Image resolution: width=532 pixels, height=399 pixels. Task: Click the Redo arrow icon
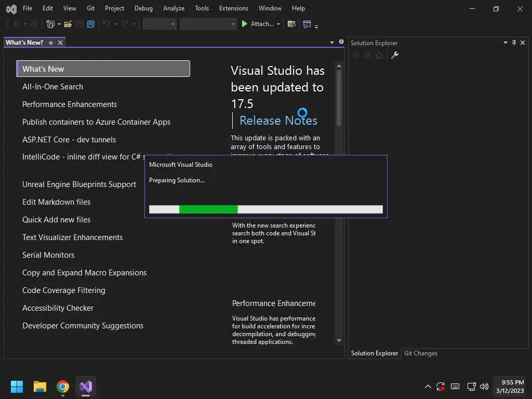tap(125, 24)
